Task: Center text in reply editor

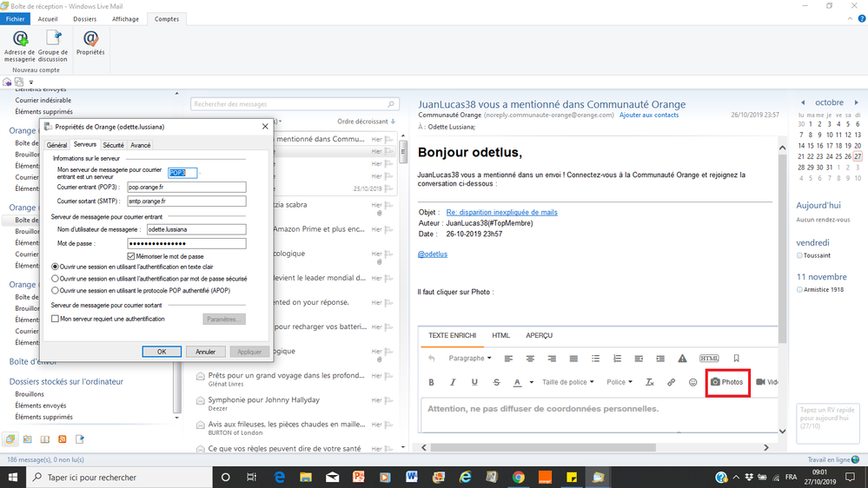Action: click(x=530, y=359)
